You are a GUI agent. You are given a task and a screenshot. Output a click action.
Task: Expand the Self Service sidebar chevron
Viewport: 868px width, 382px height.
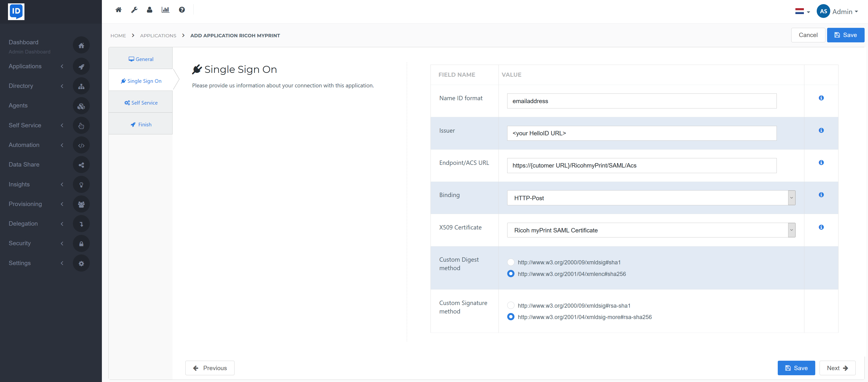tap(62, 125)
